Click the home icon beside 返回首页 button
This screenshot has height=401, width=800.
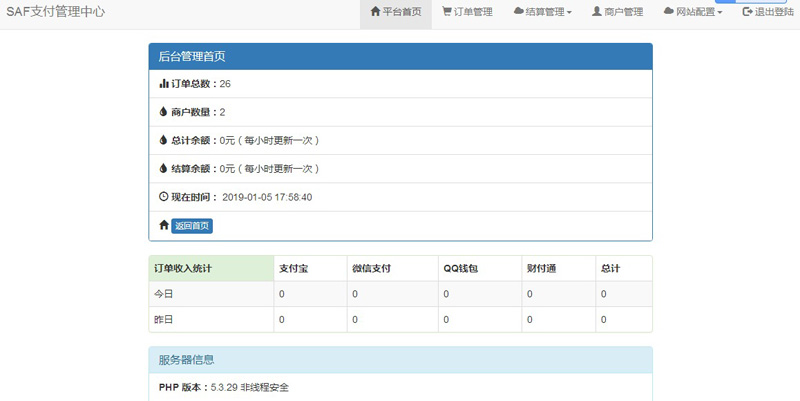click(x=164, y=226)
